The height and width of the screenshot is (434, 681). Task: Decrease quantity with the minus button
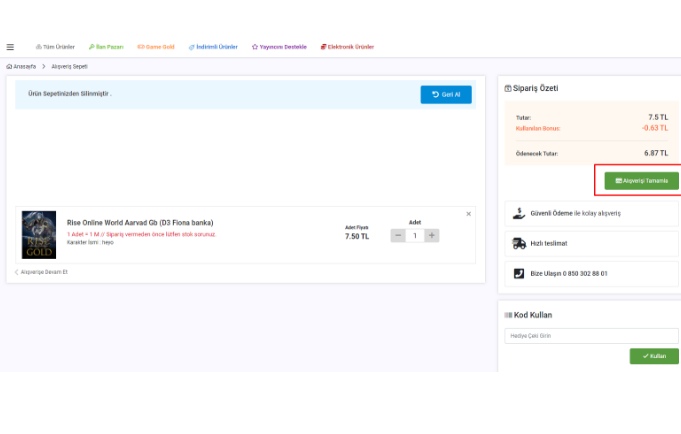(398, 236)
